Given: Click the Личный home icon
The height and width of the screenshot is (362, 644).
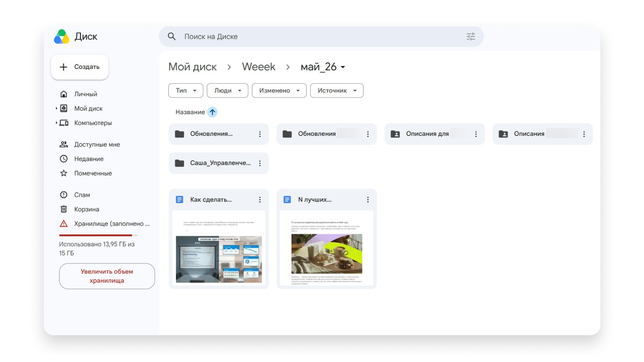Looking at the screenshot, I should point(64,94).
